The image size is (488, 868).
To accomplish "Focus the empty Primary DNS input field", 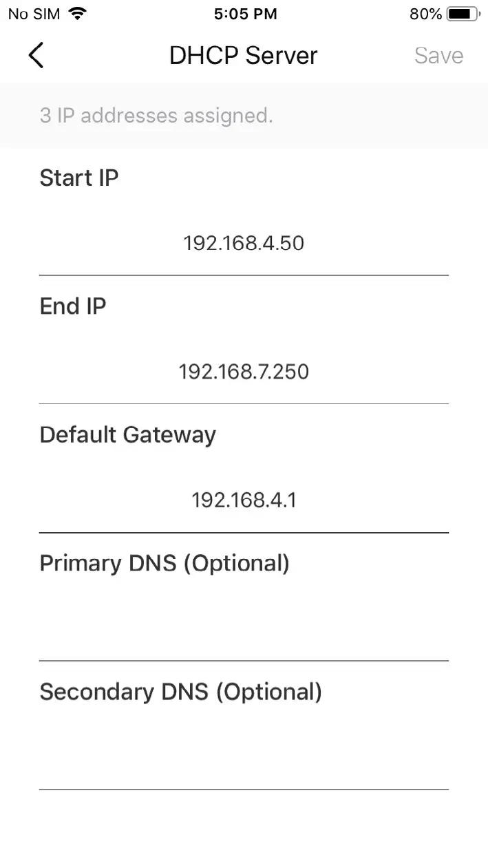I will tap(244, 628).
